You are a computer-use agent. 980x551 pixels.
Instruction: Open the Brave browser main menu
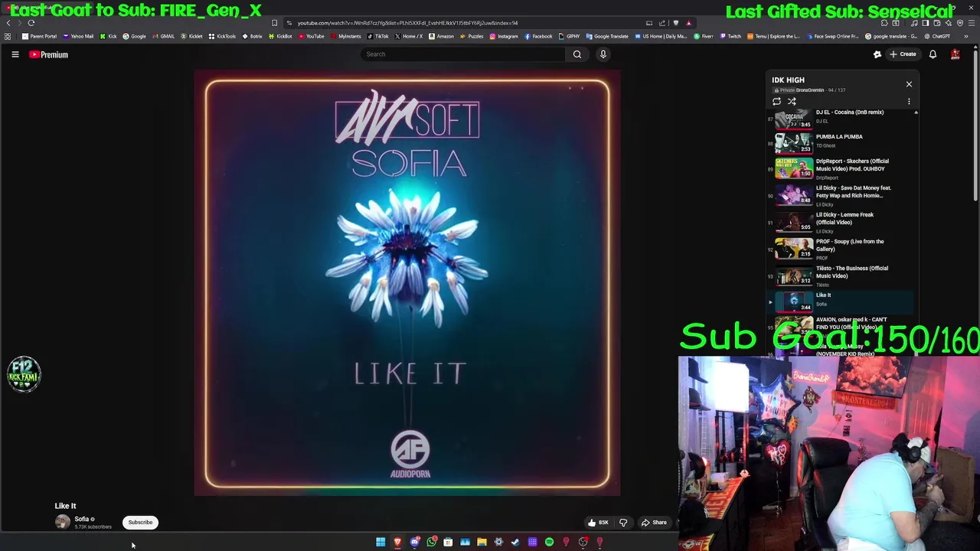971,23
